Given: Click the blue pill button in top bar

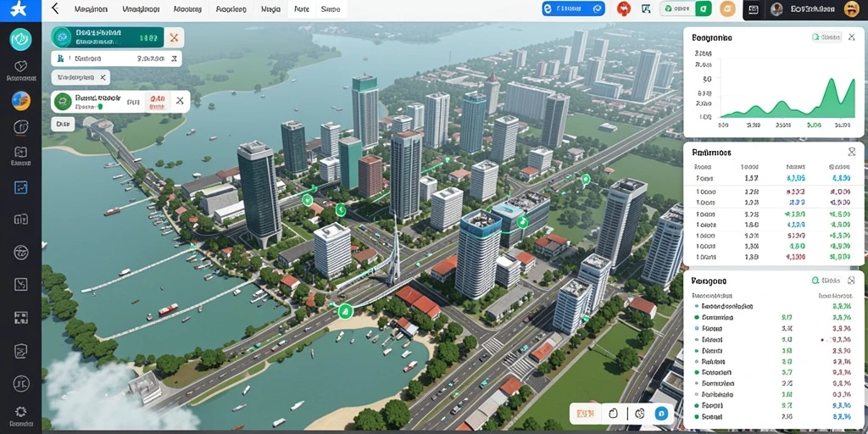Looking at the screenshot, I should 572,8.
